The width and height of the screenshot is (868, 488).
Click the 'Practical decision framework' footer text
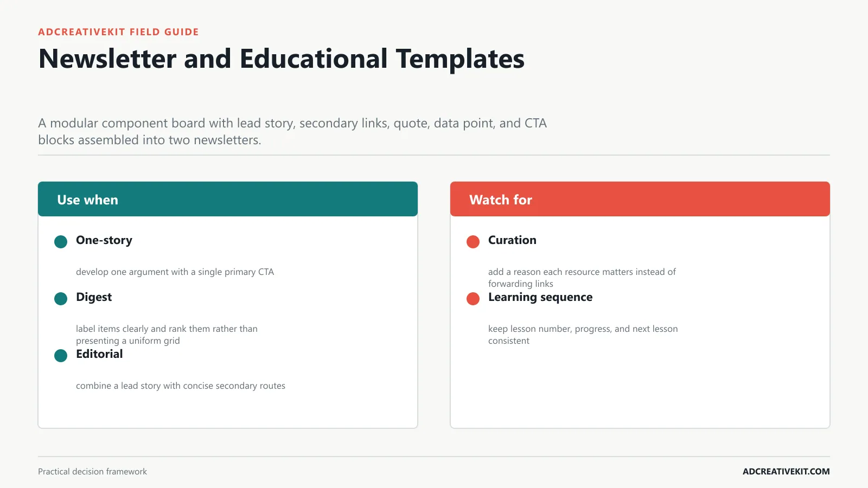coord(92,472)
